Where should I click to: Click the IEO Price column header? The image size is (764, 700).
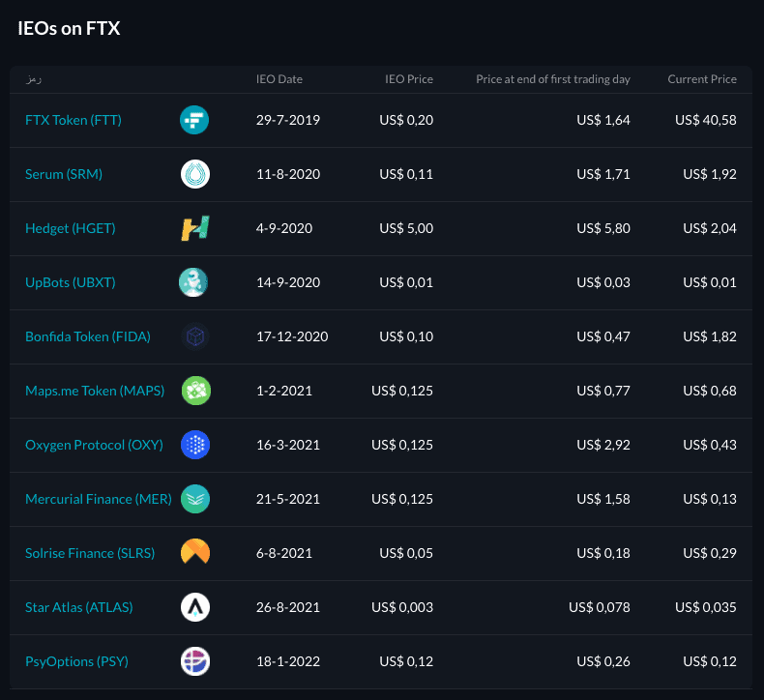click(409, 79)
